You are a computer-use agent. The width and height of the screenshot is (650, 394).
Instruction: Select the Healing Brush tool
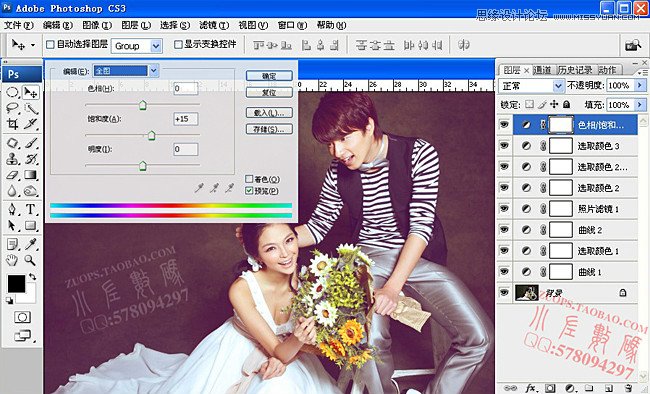[12, 143]
